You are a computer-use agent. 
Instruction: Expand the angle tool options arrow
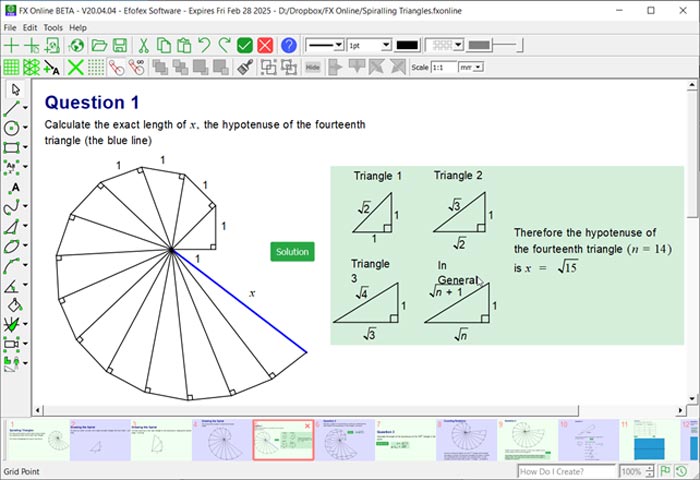[x=25, y=285]
